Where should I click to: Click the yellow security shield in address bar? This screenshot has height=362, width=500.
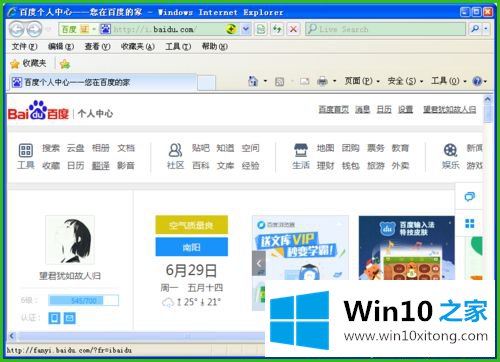[x=231, y=29]
